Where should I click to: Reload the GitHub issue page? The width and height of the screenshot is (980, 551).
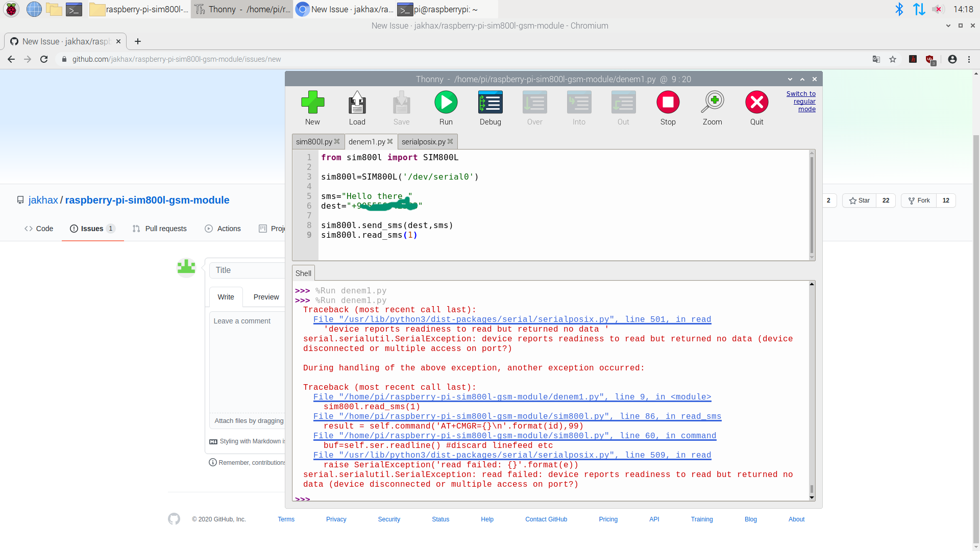[x=44, y=59]
